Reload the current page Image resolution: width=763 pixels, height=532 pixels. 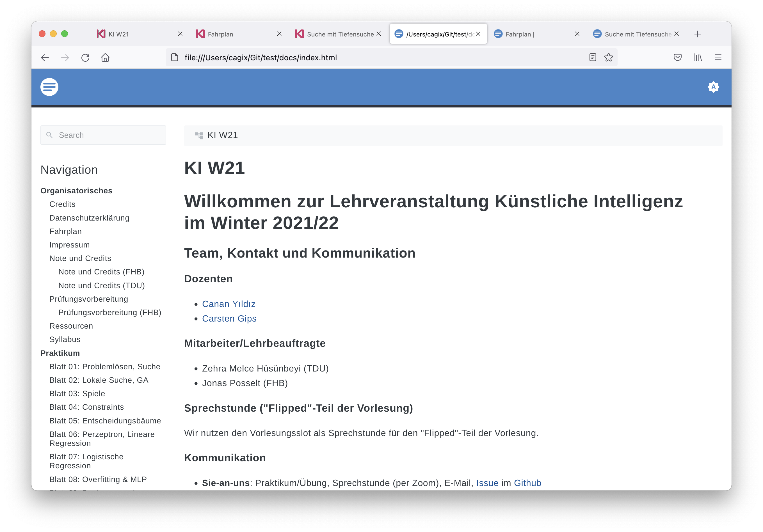click(x=85, y=58)
